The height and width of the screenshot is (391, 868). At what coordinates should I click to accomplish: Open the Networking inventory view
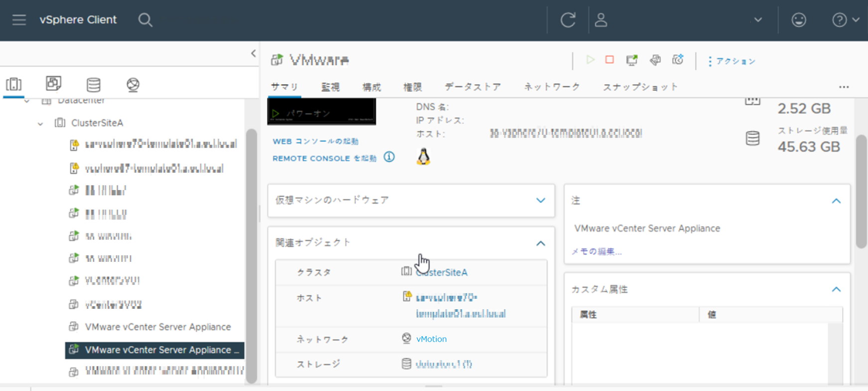pos(133,85)
